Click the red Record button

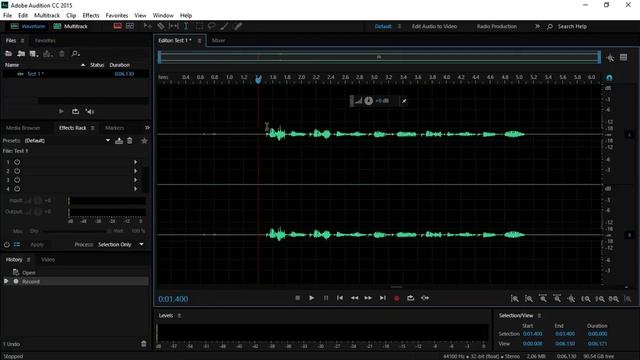[x=396, y=298]
